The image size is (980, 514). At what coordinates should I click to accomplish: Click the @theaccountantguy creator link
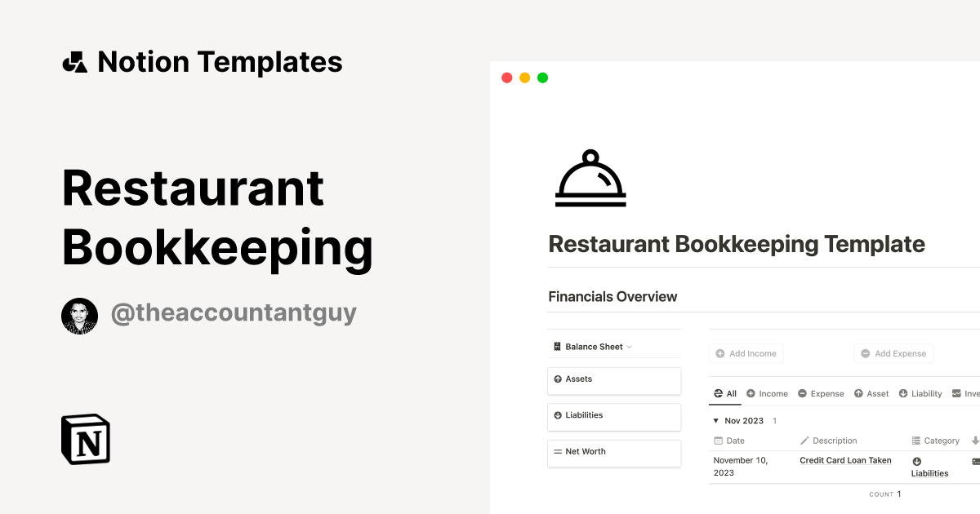[x=234, y=312]
